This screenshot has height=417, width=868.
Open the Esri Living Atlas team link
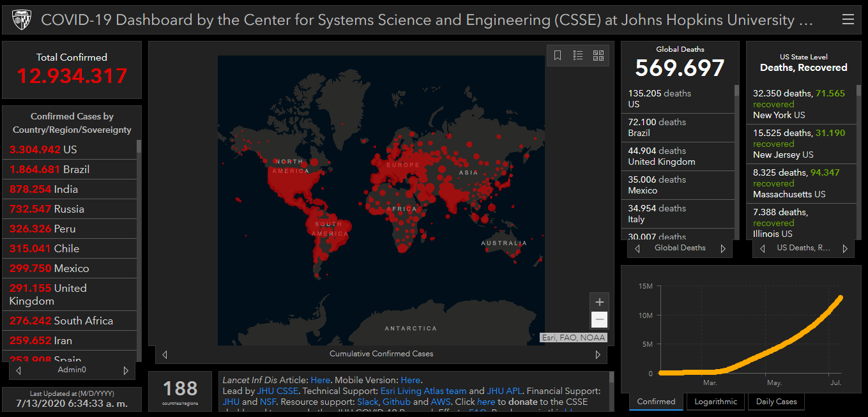point(423,391)
